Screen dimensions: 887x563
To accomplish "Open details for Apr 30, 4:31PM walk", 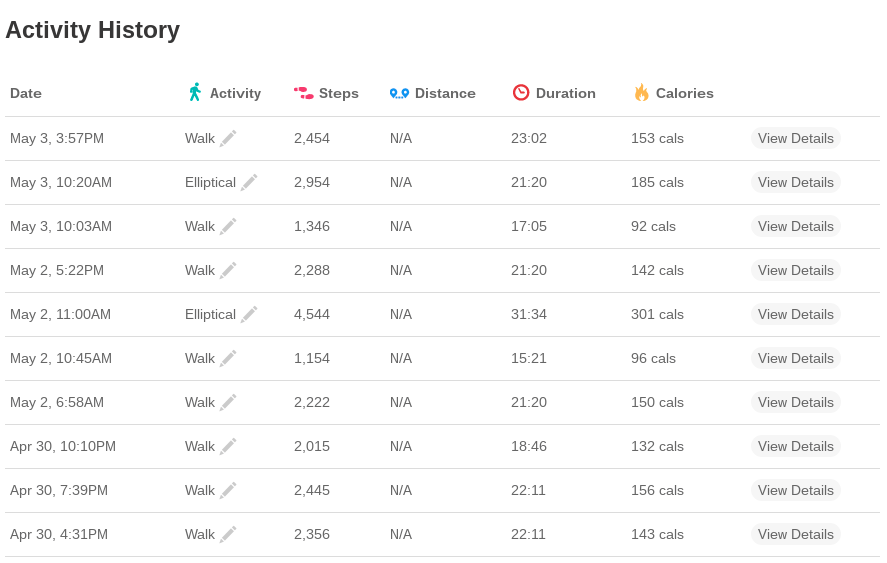I will (x=795, y=534).
